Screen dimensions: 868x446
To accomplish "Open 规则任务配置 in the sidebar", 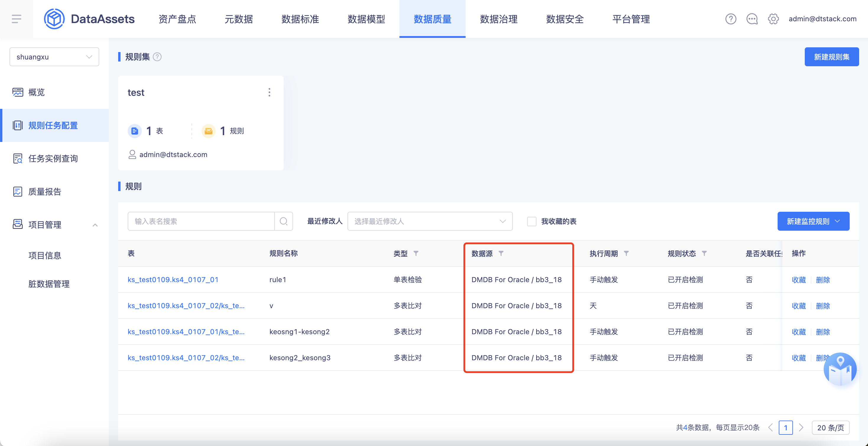I will coord(54,125).
